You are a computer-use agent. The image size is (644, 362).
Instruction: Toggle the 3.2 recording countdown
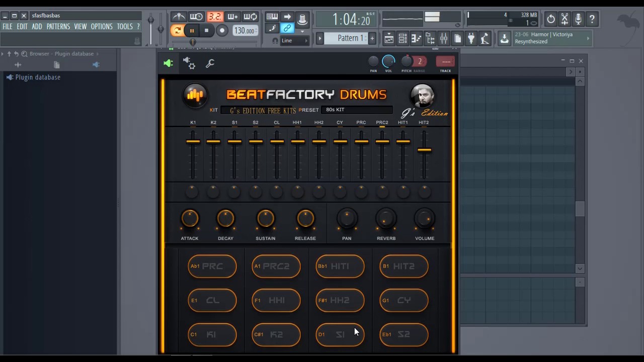(x=215, y=17)
